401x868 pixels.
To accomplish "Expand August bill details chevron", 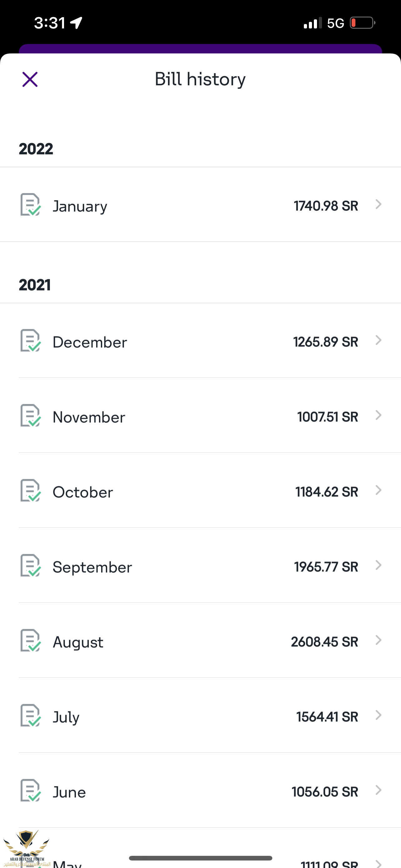I will tap(379, 640).
